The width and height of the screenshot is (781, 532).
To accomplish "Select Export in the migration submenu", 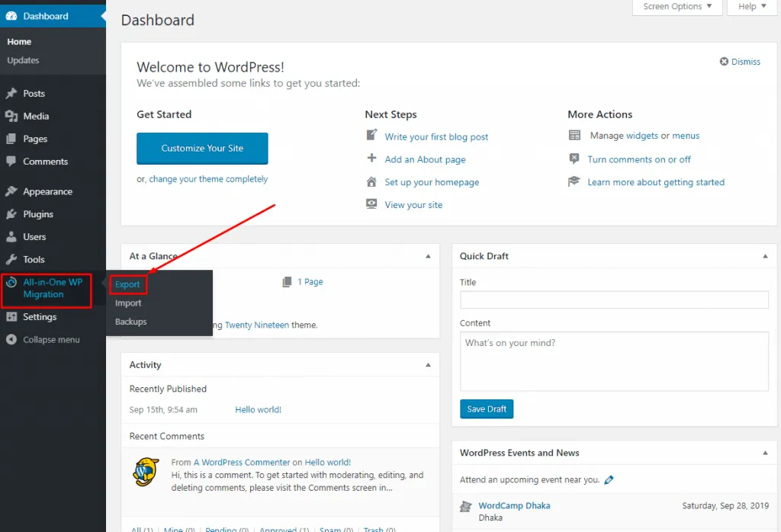I will click(x=127, y=284).
